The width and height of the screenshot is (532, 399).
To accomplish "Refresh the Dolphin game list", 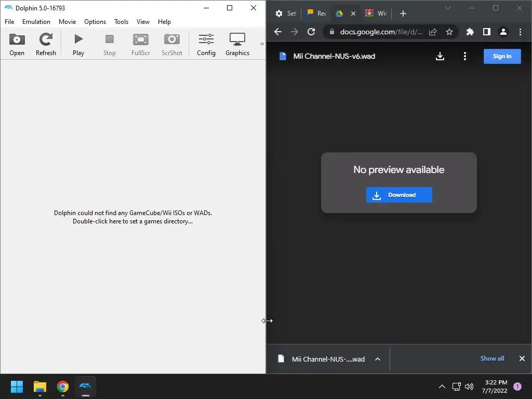I will [x=46, y=45].
